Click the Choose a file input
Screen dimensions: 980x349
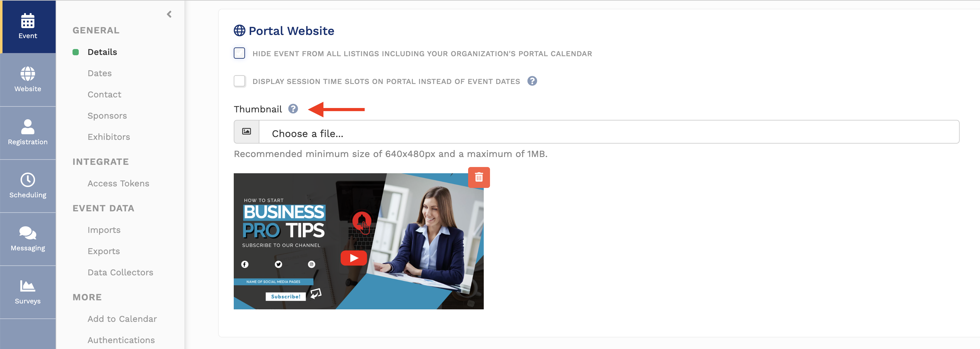point(596,132)
